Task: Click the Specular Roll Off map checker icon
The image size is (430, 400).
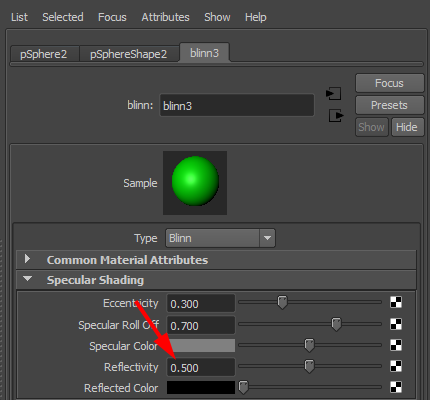Action: click(396, 324)
